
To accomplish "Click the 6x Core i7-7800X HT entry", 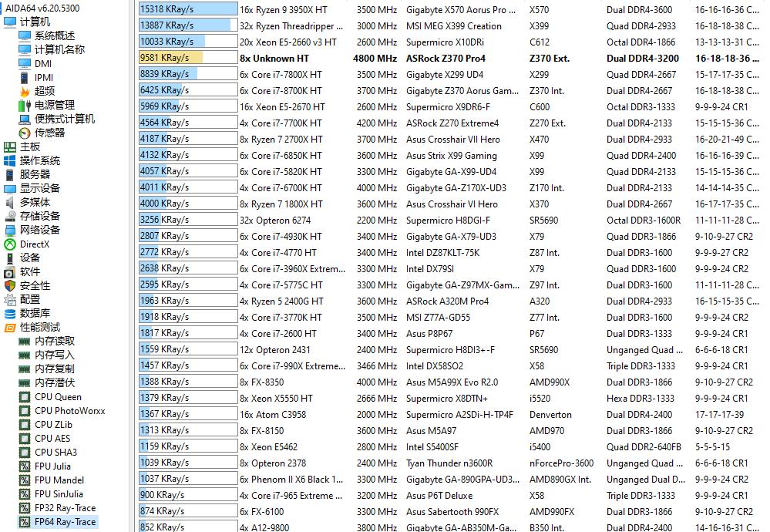I will [281, 74].
